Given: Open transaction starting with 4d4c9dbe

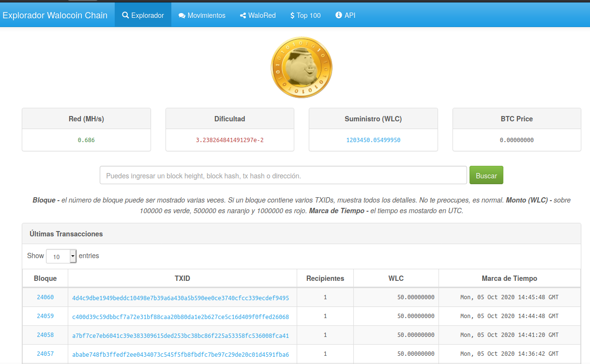Looking at the screenshot, I should [181, 298].
